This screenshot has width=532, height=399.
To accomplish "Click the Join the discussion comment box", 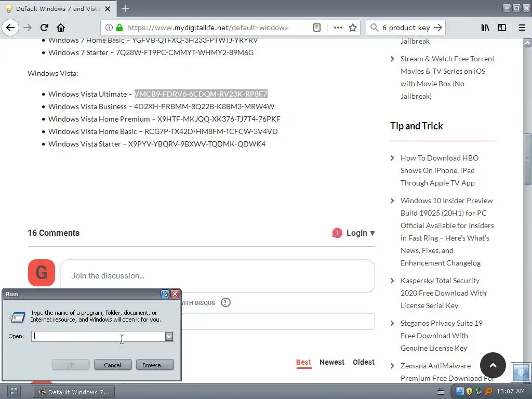I will 218,276.
